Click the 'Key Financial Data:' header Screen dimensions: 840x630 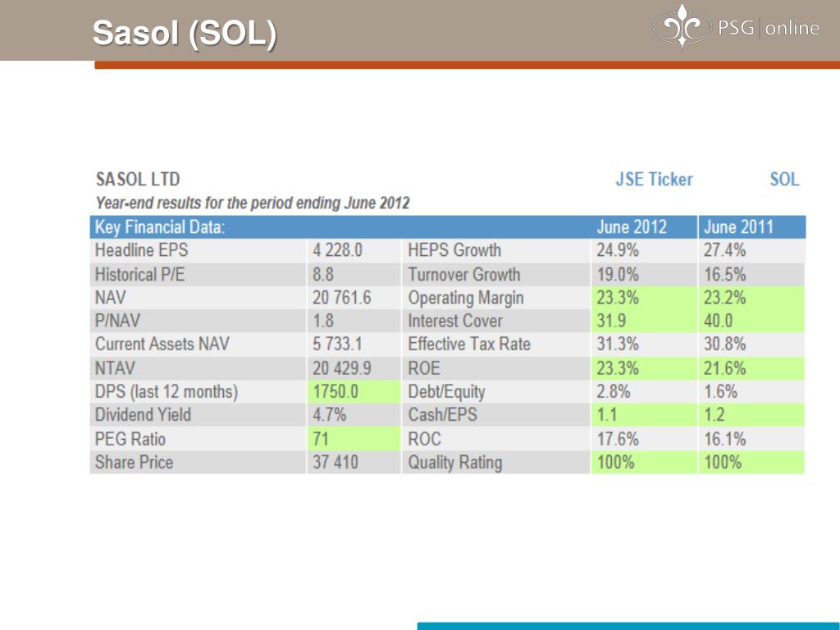[x=160, y=227]
